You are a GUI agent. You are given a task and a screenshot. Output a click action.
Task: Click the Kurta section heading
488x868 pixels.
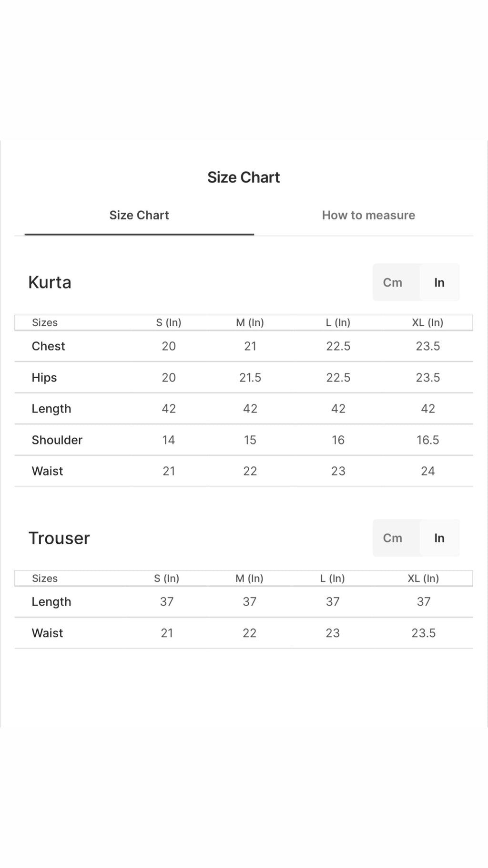coord(50,282)
